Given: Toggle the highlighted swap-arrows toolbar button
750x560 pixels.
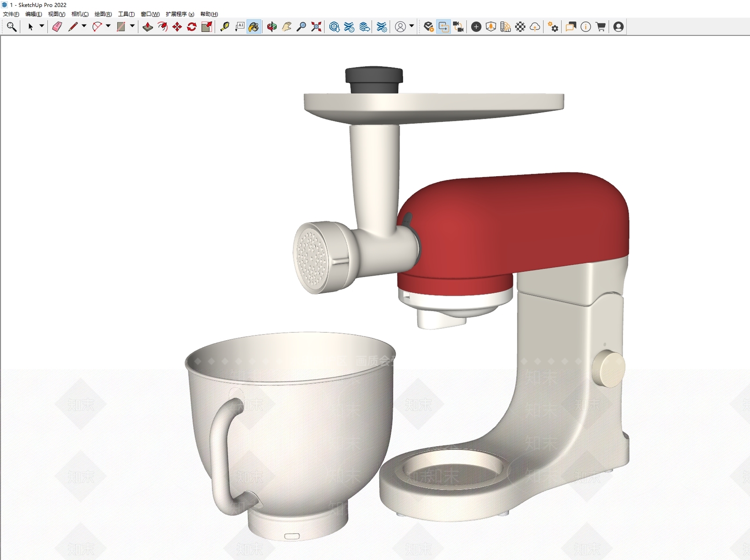Looking at the screenshot, I should click(443, 27).
